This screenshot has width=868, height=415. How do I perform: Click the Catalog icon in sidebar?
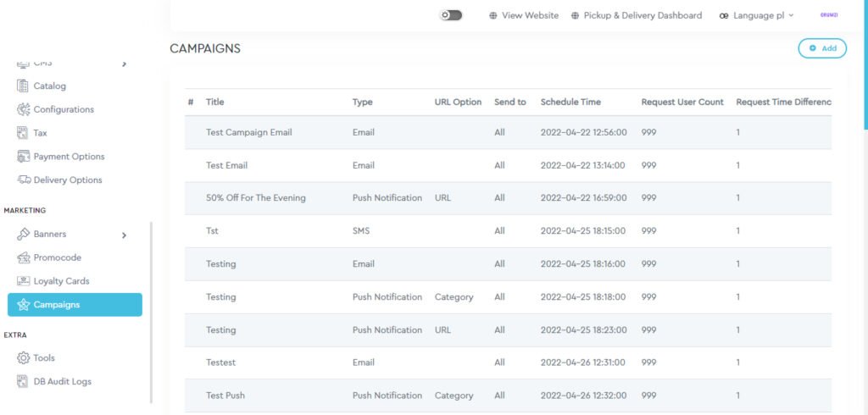[x=23, y=86]
